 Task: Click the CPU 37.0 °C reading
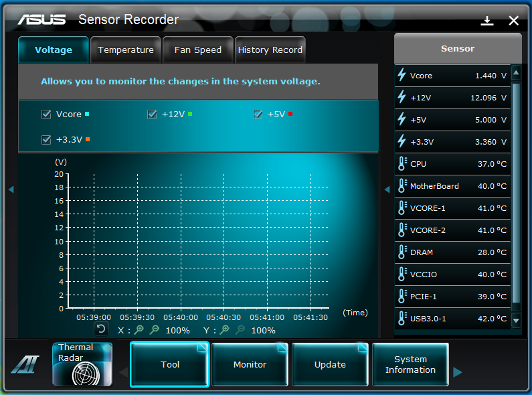tap(492, 164)
